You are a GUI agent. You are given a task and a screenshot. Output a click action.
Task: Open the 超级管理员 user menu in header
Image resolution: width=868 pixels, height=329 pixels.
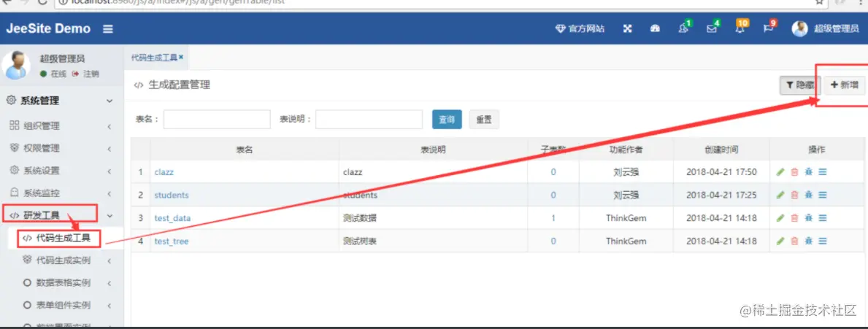pos(825,28)
